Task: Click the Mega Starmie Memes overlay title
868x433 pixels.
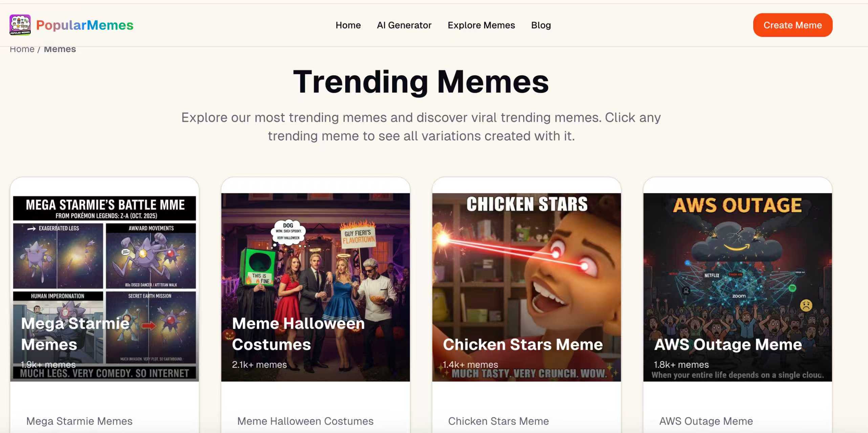Action: (x=75, y=334)
